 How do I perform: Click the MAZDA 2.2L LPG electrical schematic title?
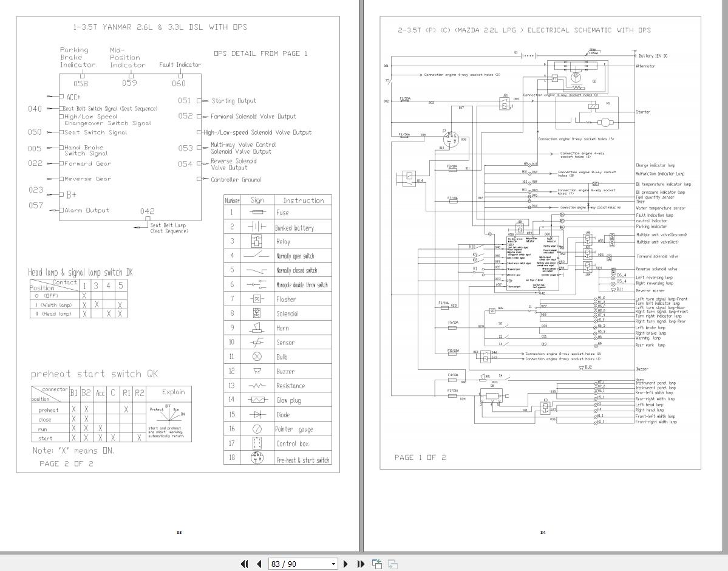pos(524,30)
